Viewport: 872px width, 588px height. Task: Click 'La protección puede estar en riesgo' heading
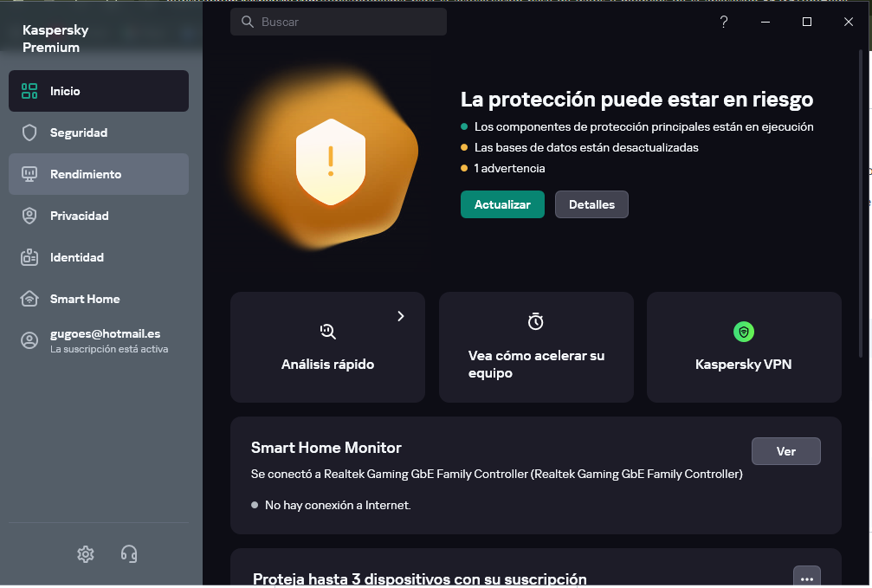pyautogui.click(x=636, y=100)
